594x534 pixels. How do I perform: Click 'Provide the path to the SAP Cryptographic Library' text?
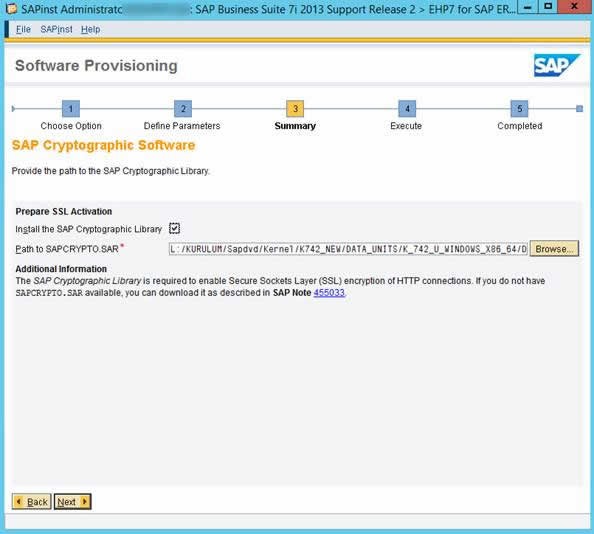[110, 171]
